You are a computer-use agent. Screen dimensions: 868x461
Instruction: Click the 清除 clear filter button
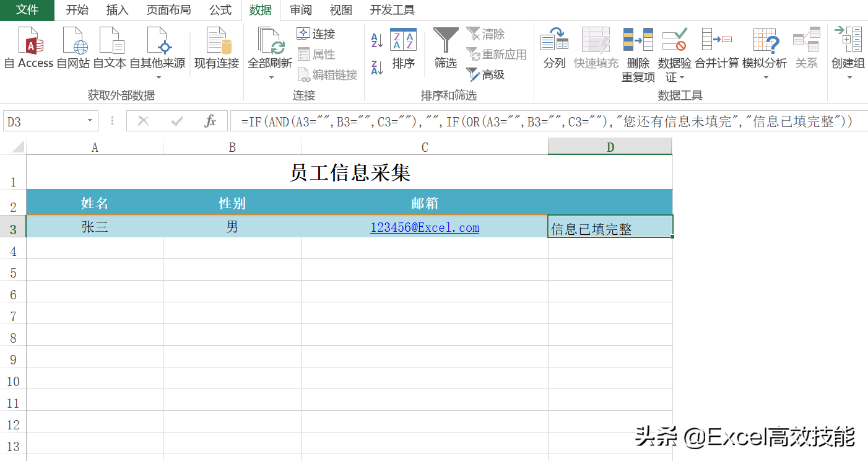pos(486,34)
